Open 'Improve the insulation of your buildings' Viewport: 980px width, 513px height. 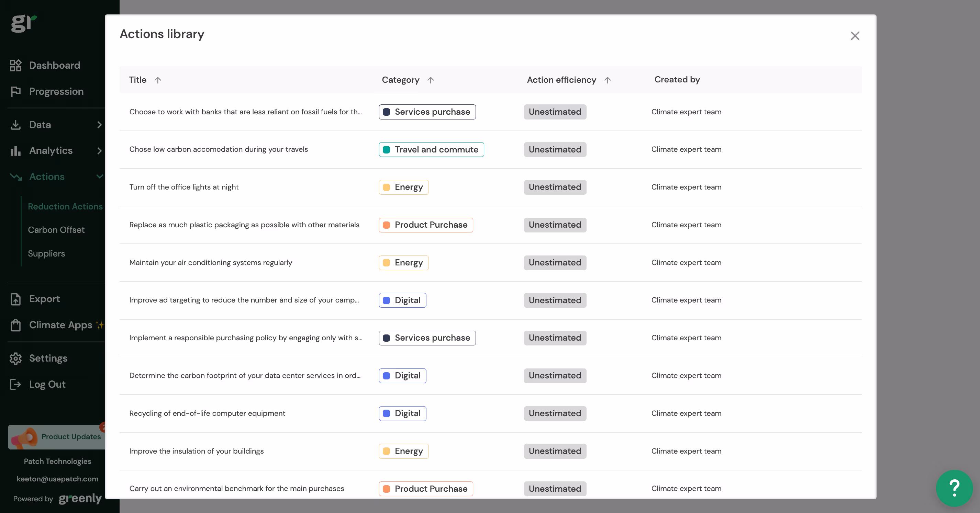[x=490, y=451]
